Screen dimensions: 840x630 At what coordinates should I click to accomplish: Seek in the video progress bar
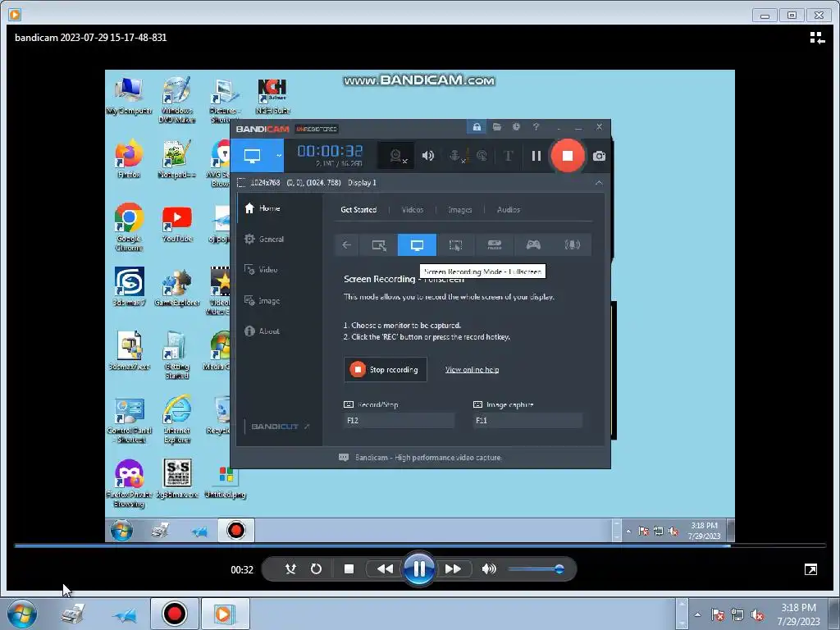420,546
